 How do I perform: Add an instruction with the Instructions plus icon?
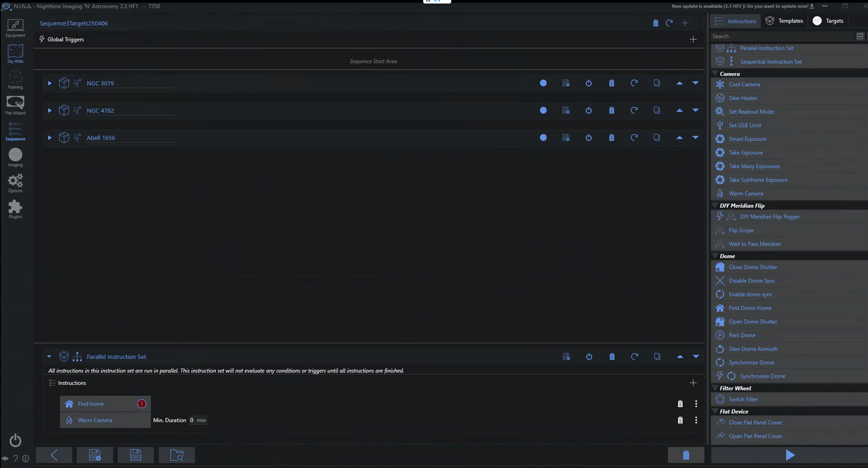pos(693,383)
